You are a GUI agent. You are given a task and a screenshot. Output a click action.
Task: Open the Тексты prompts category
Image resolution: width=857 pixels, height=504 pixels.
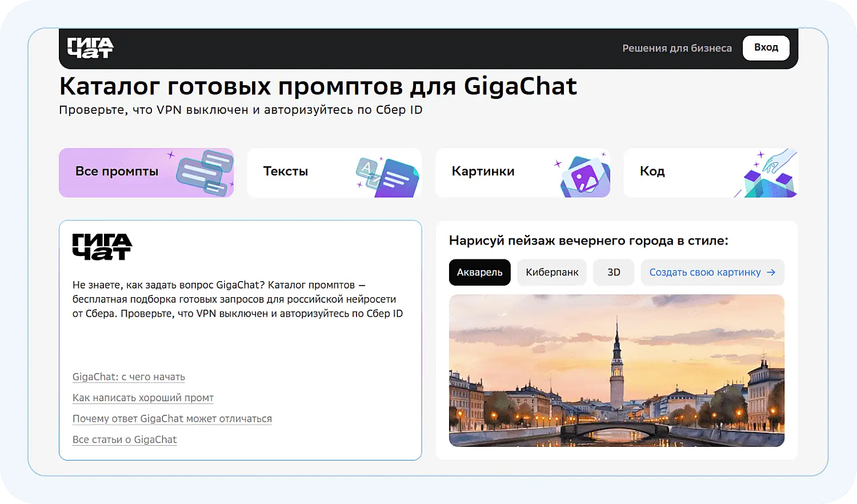click(286, 171)
